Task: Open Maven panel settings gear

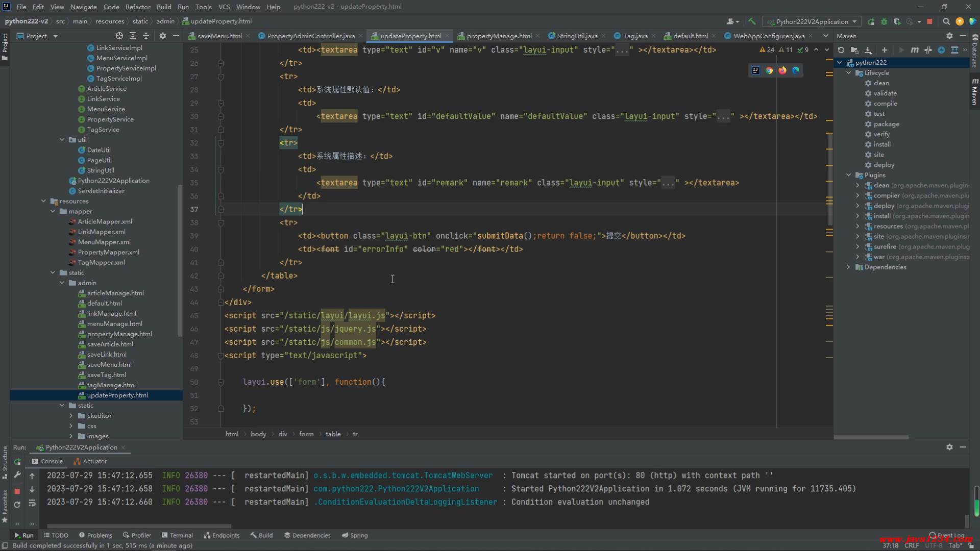Action: (949, 36)
